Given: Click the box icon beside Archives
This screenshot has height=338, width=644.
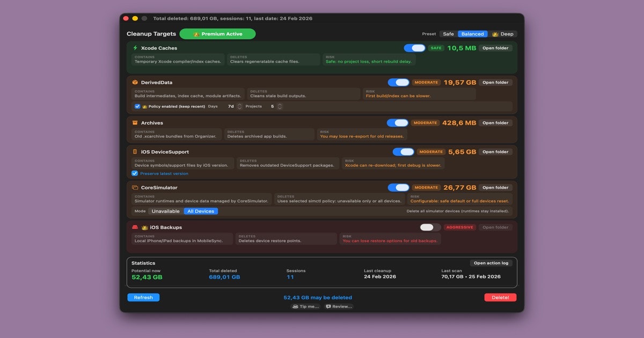Looking at the screenshot, I should click(134, 122).
